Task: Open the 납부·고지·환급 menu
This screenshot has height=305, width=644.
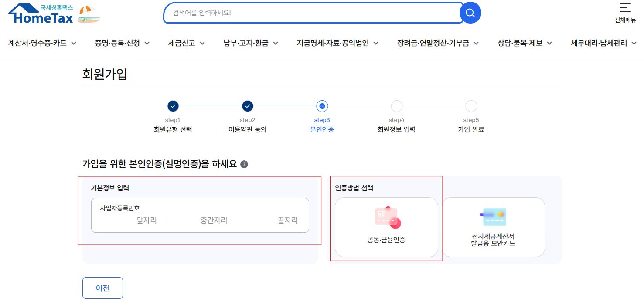Action: [251, 43]
